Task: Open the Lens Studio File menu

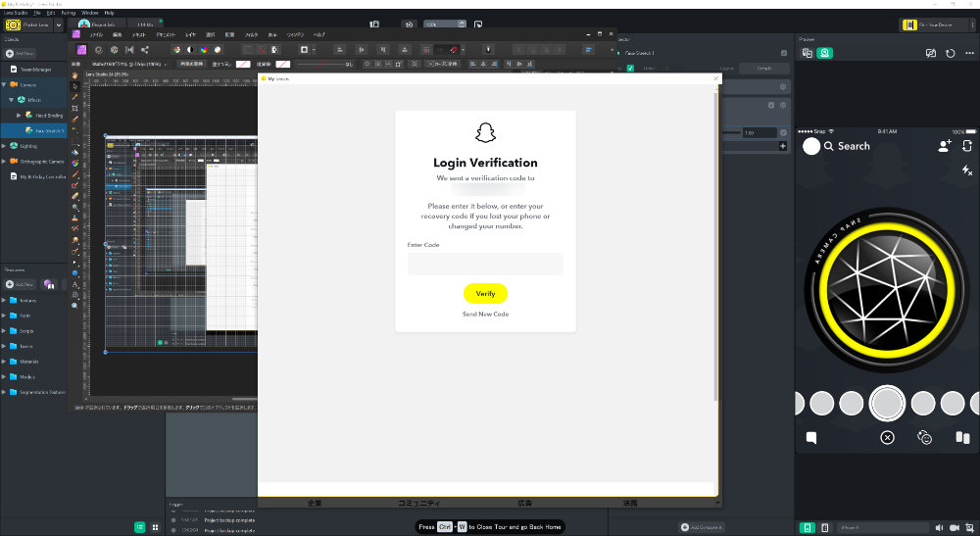Action: tap(37, 13)
